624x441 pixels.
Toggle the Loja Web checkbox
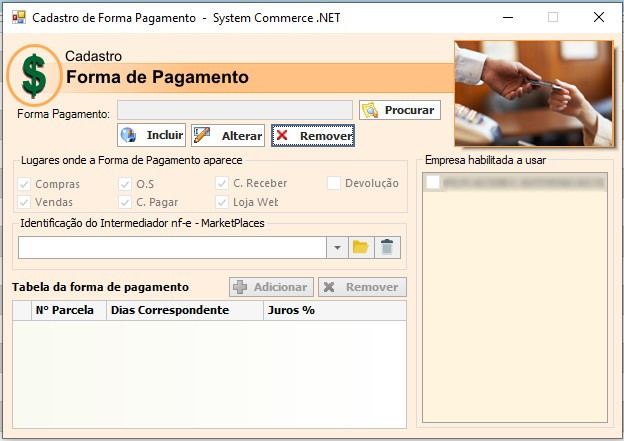(222, 202)
